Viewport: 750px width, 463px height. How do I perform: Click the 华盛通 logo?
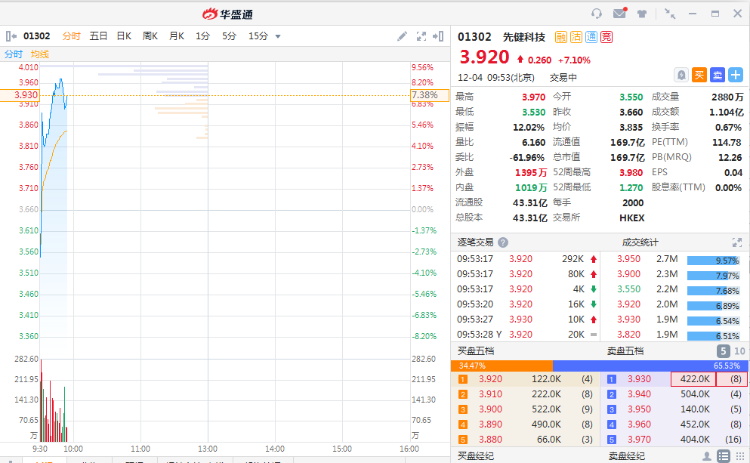point(227,14)
